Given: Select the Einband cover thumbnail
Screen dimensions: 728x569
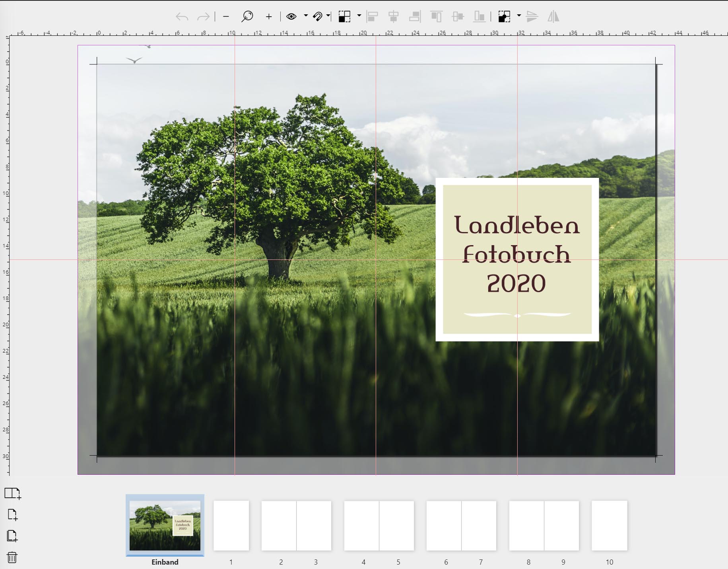Looking at the screenshot, I should pos(165,526).
